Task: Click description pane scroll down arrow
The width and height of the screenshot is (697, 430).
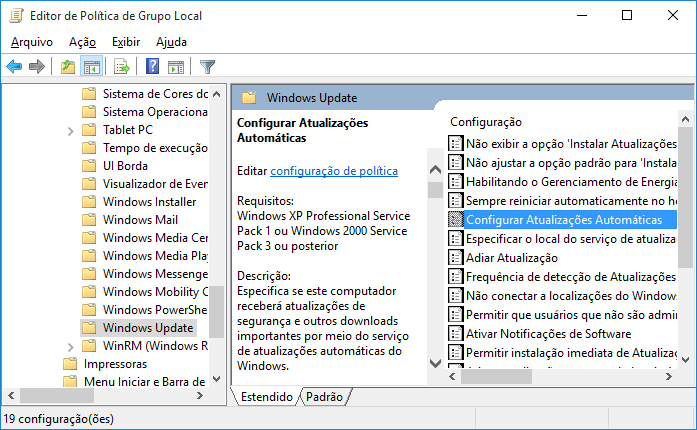Action: pos(436,363)
